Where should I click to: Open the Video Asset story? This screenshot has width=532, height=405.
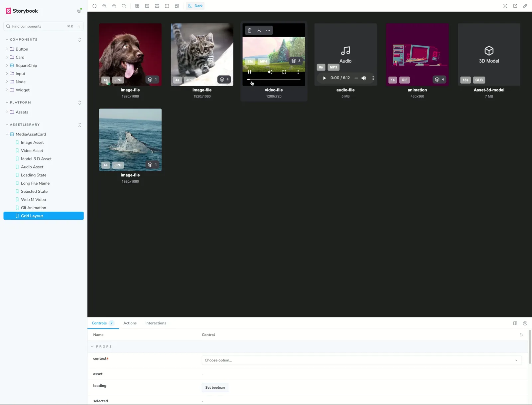click(32, 151)
